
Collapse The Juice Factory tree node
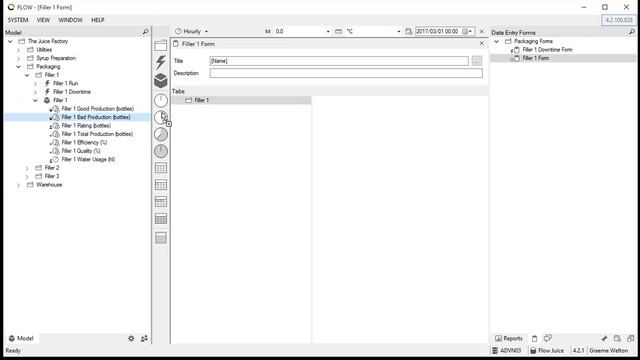click(x=10, y=41)
